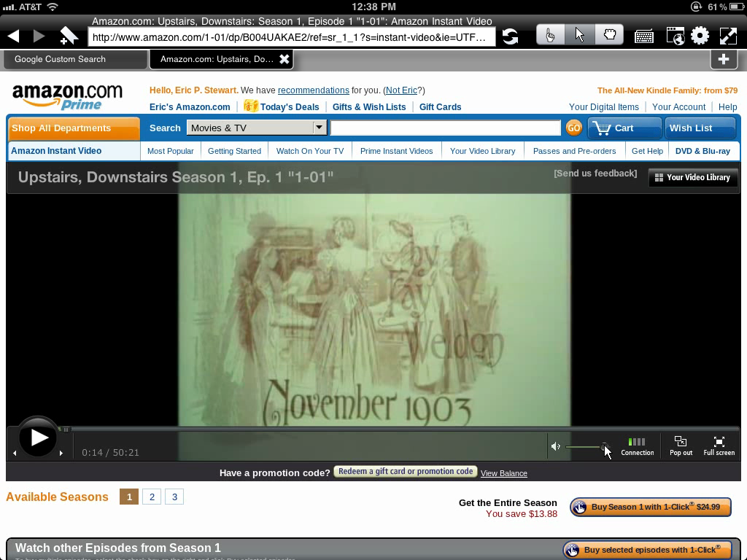Image resolution: width=747 pixels, height=560 pixels.
Task: Go forward with the browser forward arrow
Action: coord(39,36)
